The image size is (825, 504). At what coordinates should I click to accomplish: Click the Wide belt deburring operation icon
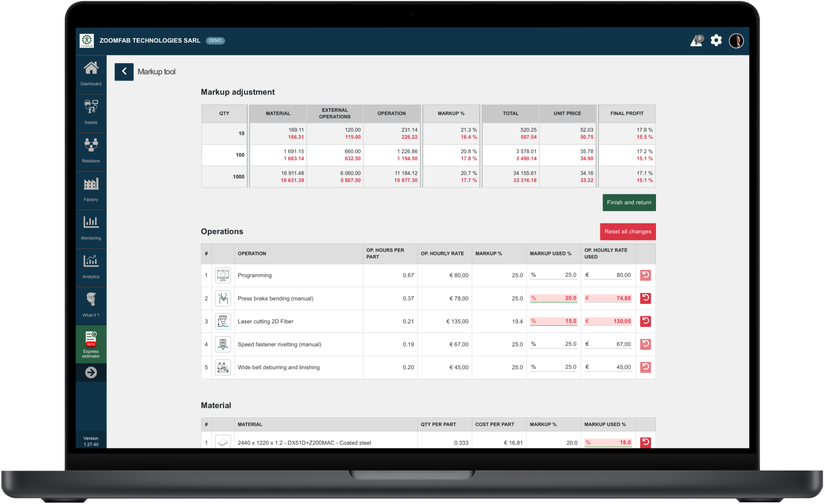(222, 367)
